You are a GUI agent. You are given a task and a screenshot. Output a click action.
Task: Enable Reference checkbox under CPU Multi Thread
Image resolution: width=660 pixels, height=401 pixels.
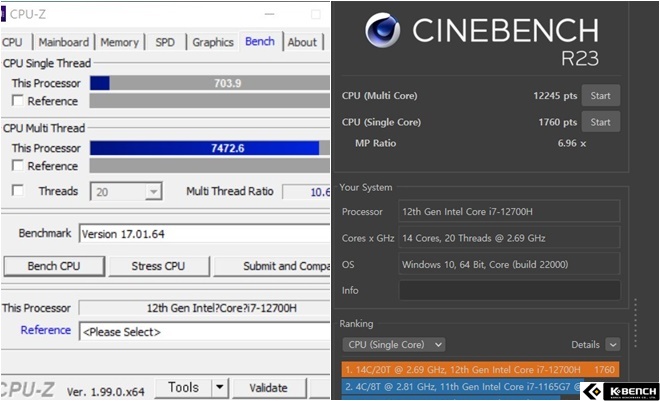click(x=18, y=165)
